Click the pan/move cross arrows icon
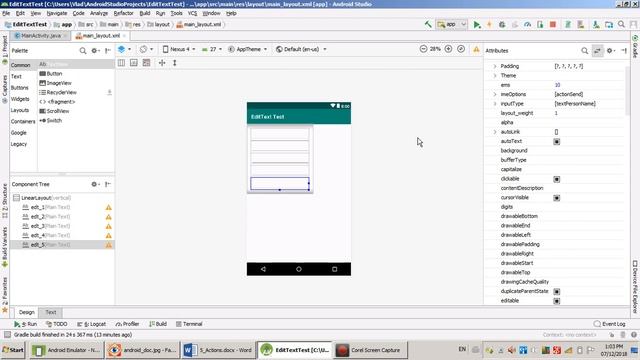This screenshot has width=640, height=360. [x=162, y=63]
